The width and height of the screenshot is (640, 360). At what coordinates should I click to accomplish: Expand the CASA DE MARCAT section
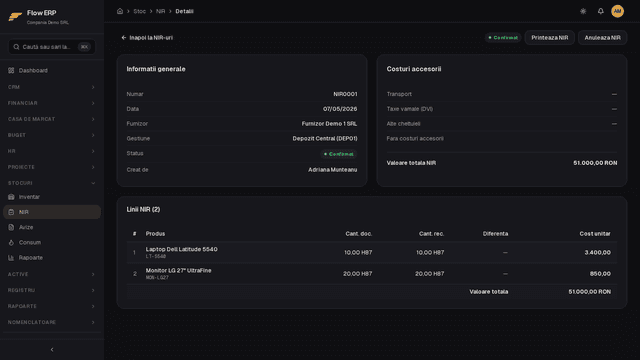pyautogui.click(x=52, y=119)
